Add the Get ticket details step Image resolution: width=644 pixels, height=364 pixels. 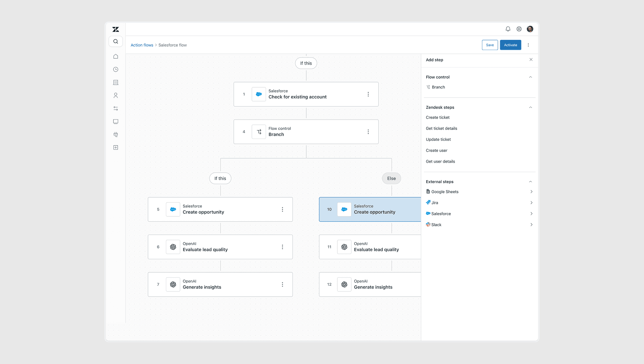coord(441,128)
